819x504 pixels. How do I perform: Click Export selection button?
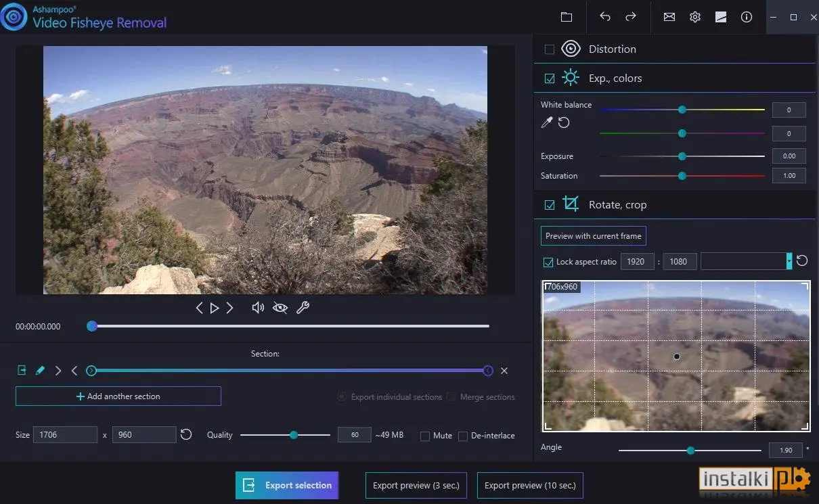coord(287,485)
